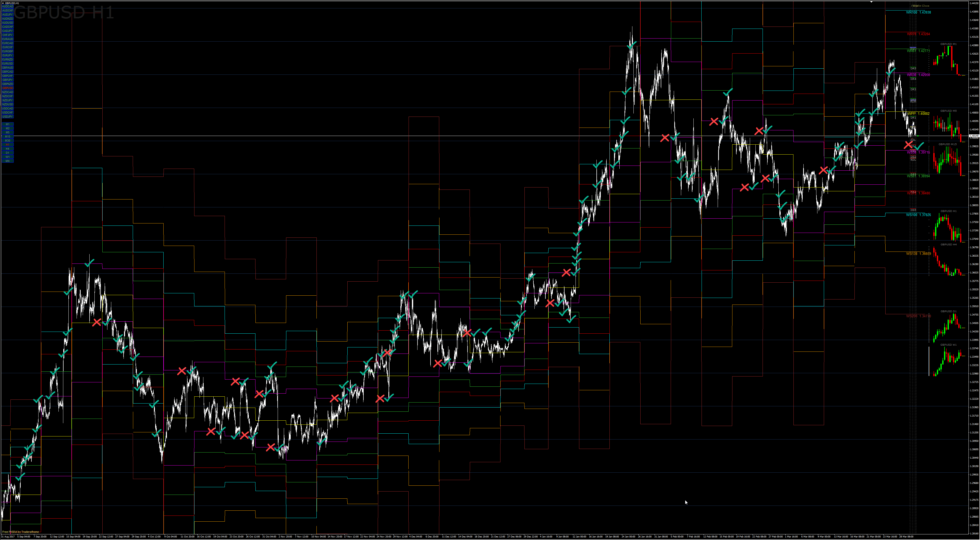Click the chart shift triangle marker at top
Screen dimensions: 980x540
[871, 2]
